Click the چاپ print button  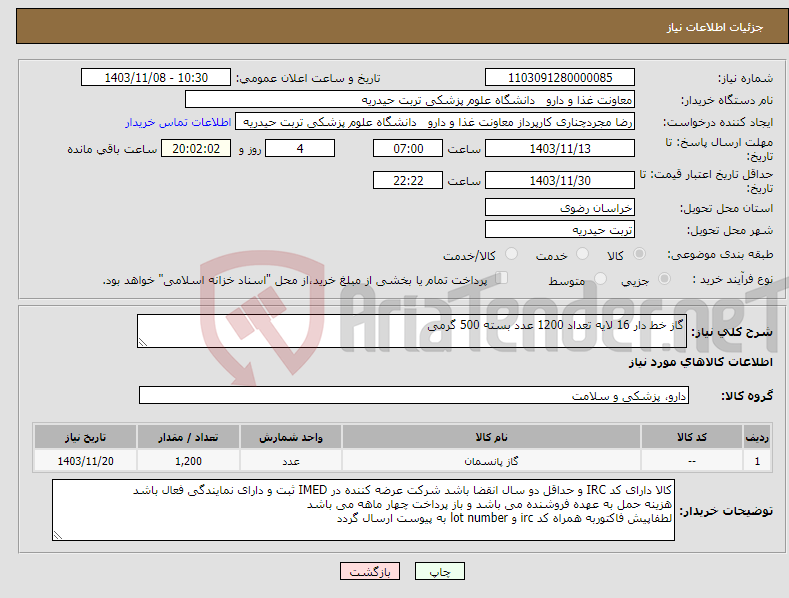(440, 571)
